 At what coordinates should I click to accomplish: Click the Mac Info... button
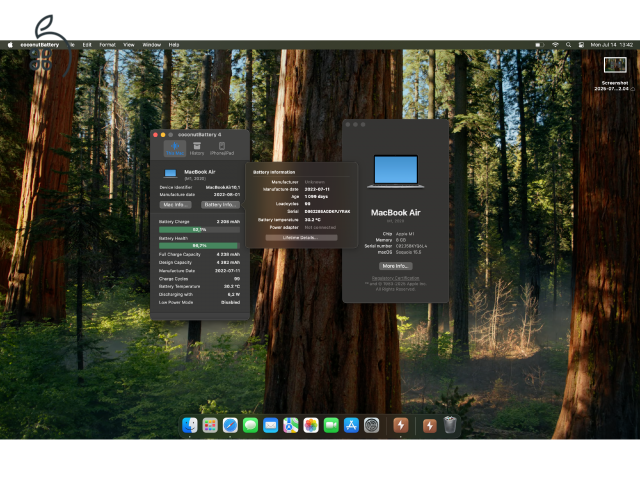click(x=175, y=204)
